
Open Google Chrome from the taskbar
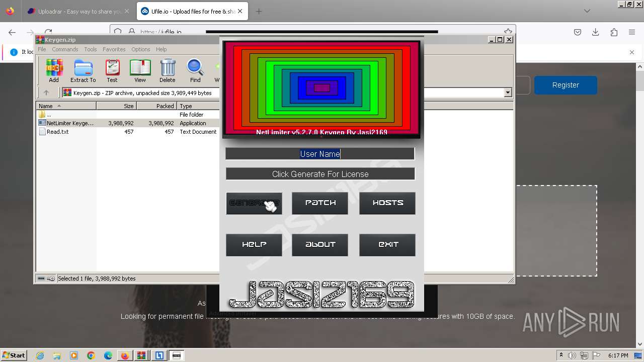tap(91, 355)
